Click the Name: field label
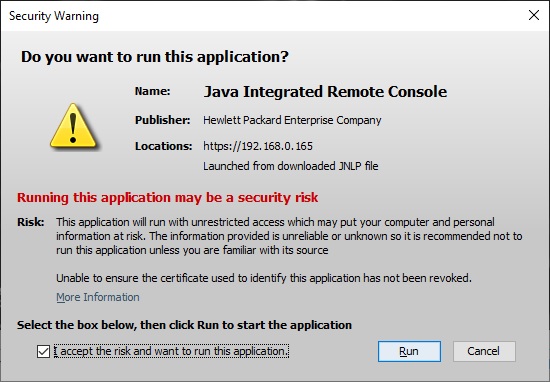Image resolution: width=550 pixels, height=382 pixels. [x=153, y=91]
